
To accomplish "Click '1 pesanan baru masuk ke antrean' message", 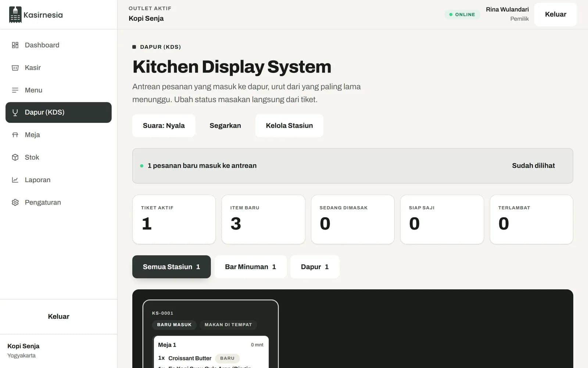I will pos(202,166).
